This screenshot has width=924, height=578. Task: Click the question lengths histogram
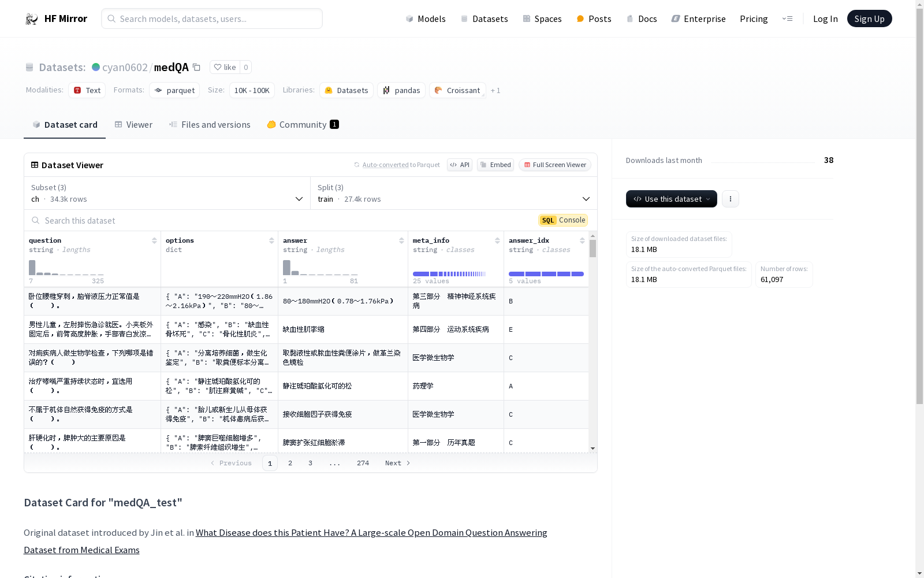click(66, 268)
